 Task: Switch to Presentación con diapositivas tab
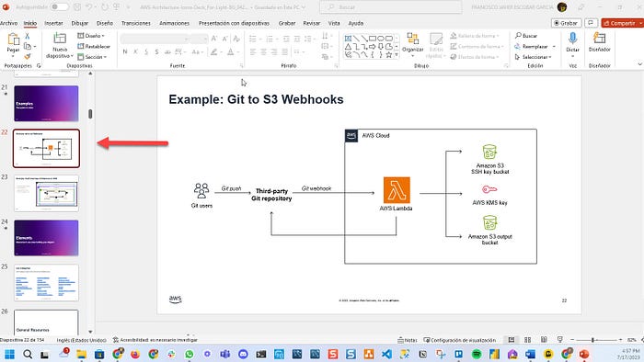(234, 23)
